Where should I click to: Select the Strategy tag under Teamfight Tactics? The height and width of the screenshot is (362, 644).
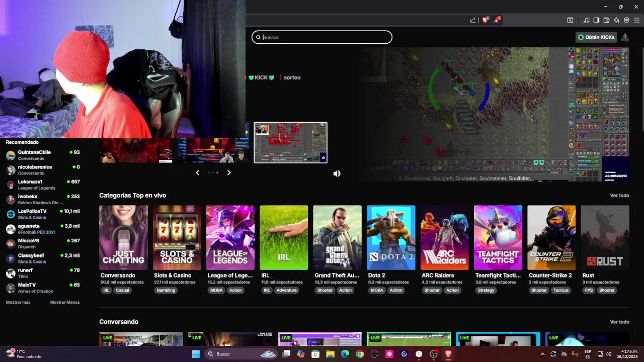click(x=486, y=290)
